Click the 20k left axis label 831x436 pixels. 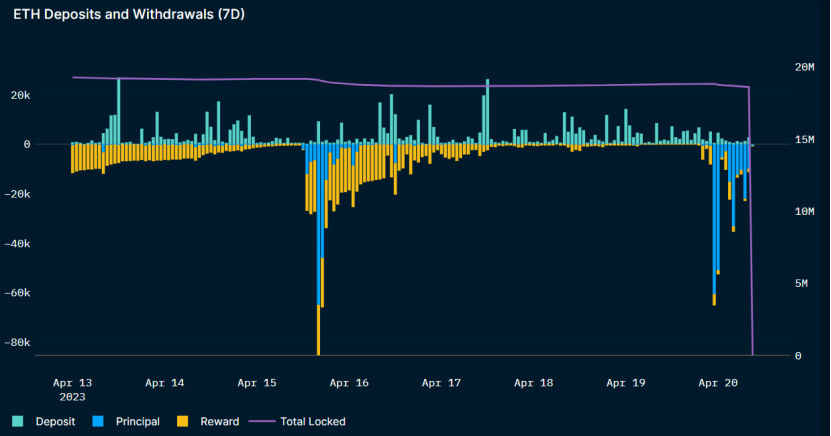[x=20, y=95]
